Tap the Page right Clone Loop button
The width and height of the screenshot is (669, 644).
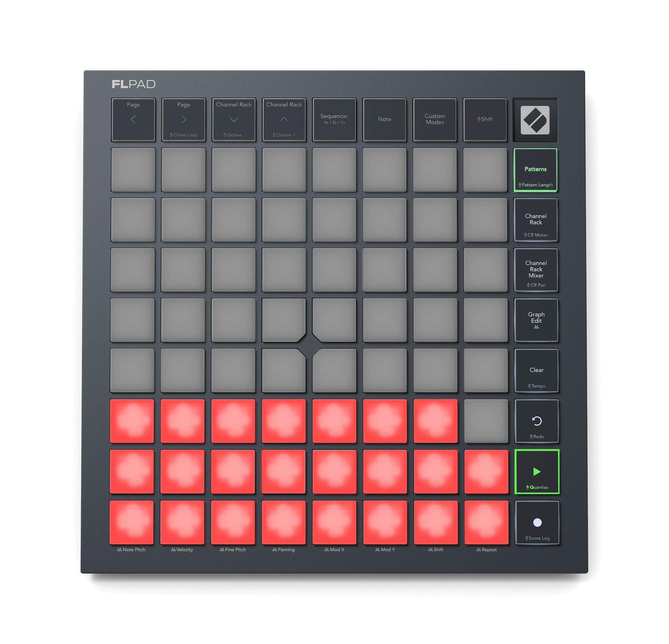(184, 120)
